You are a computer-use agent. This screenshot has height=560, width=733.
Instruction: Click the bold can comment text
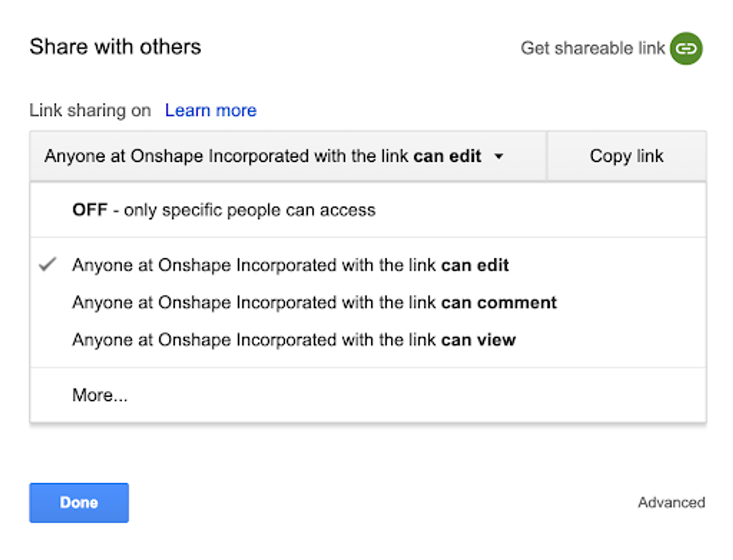pyautogui.click(x=499, y=303)
